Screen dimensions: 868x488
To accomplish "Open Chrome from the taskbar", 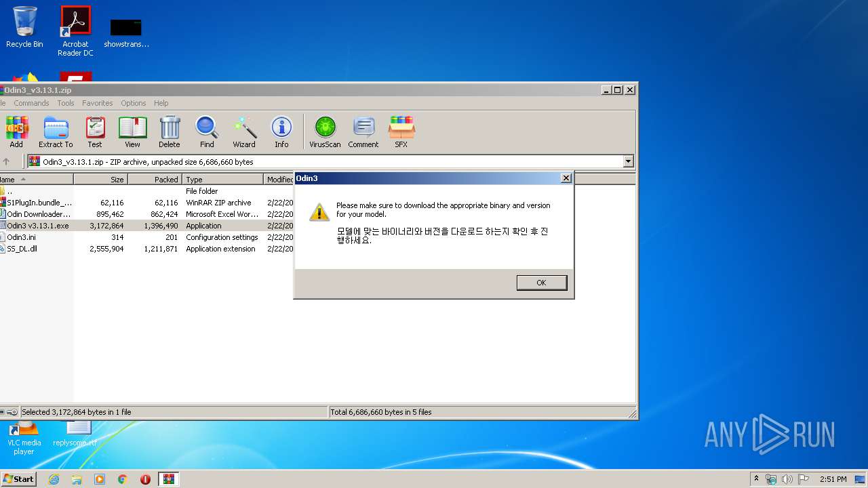I will (122, 479).
